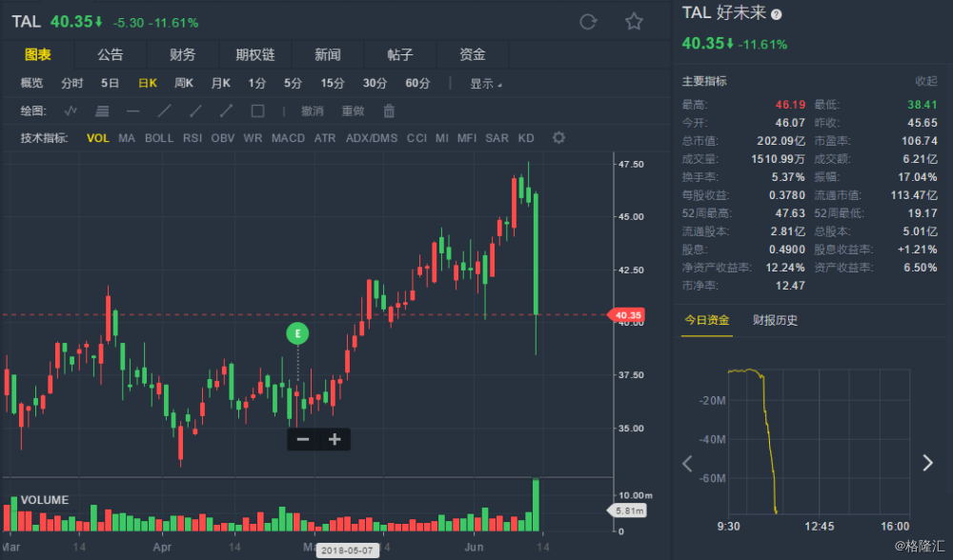Switch to 概览 view

pos(31,83)
